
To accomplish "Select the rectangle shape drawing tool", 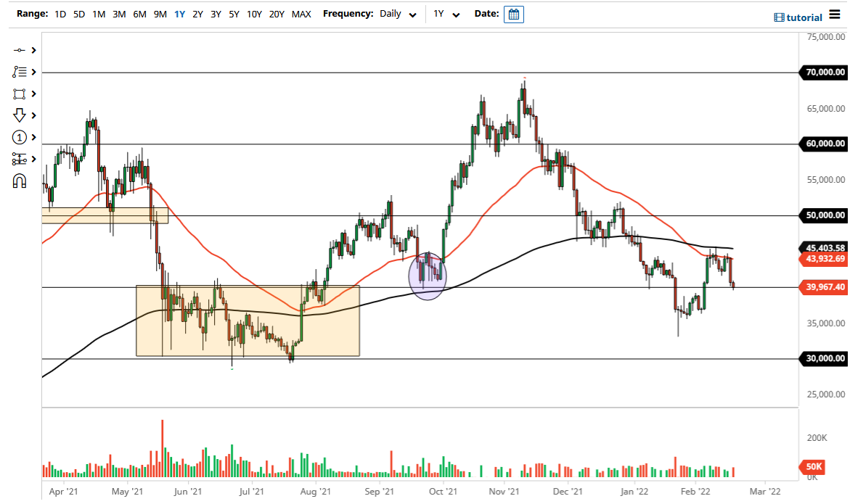I will click(20, 94).
